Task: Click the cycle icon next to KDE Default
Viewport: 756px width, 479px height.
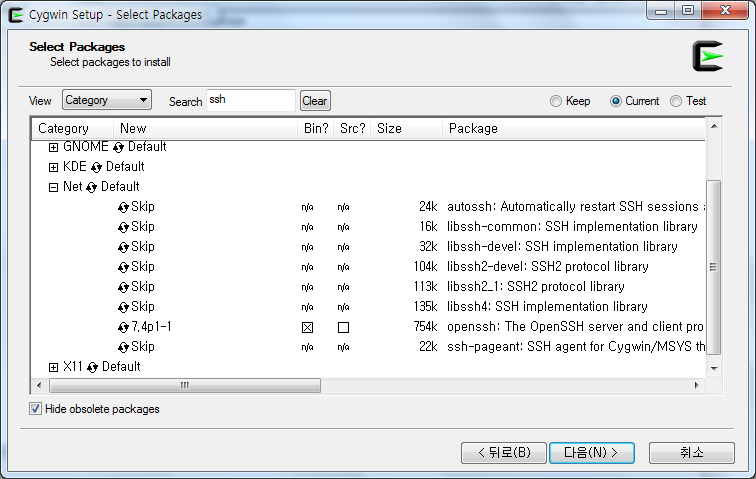Action: pos(96,167)
